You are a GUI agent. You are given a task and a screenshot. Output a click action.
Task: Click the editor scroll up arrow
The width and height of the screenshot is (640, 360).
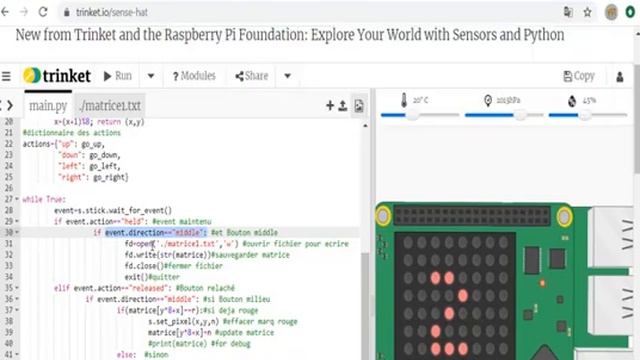(x=365, y=126)
